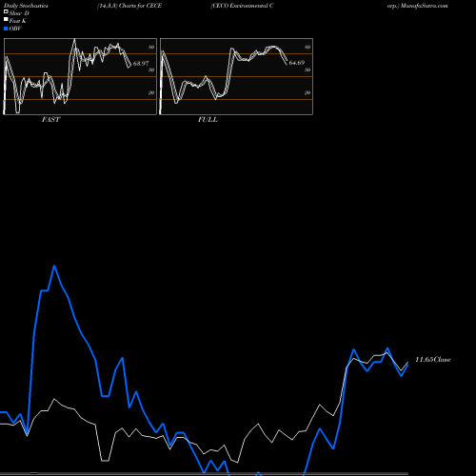Click the Slow D legend swatch
This screenshot has width=476, height=476.
coord(6,11)
